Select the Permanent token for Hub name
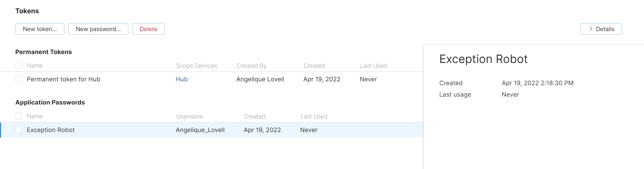 coord(63,79)
